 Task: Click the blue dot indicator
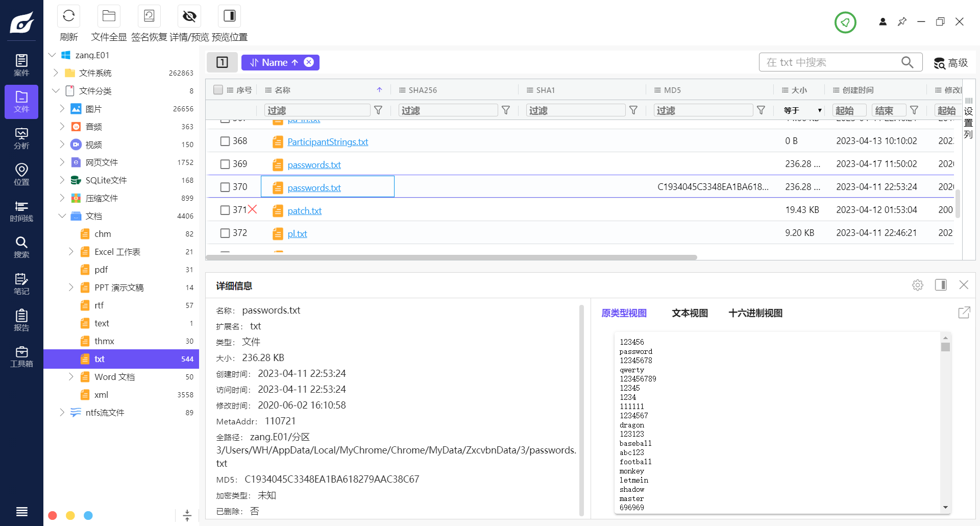88,515
